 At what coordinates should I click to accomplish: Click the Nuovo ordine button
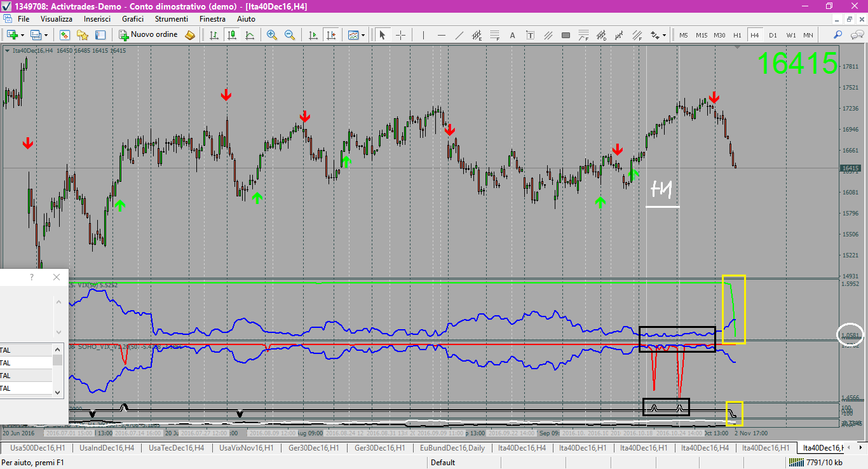[149, 35]
